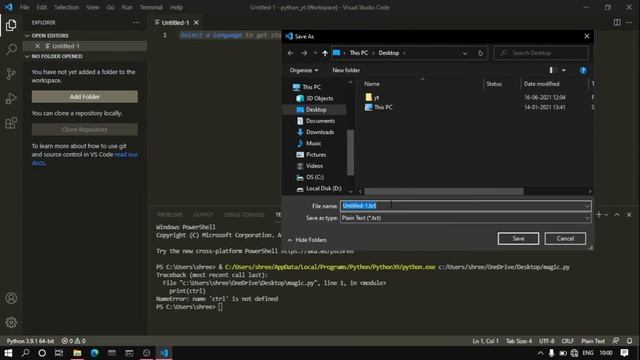Click Plain Text language mode in status bar
The height and width of the screenshot is (360, 640).
tap(593, 341)
